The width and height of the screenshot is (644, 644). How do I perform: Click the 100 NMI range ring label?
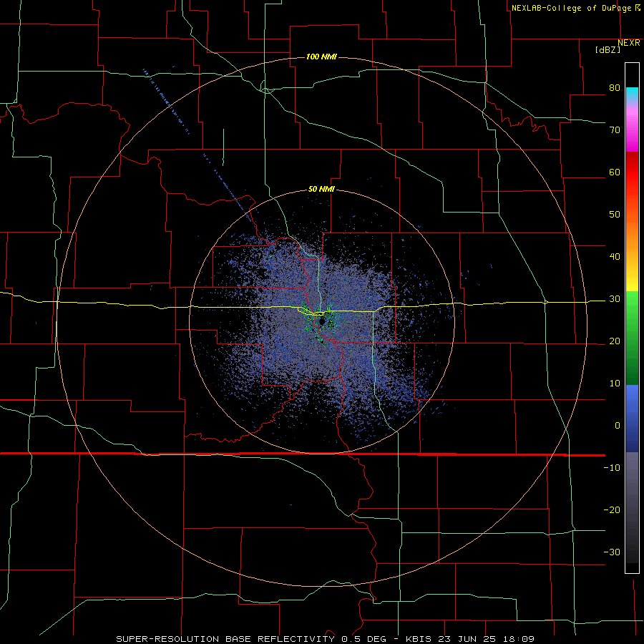click(321, 57)
